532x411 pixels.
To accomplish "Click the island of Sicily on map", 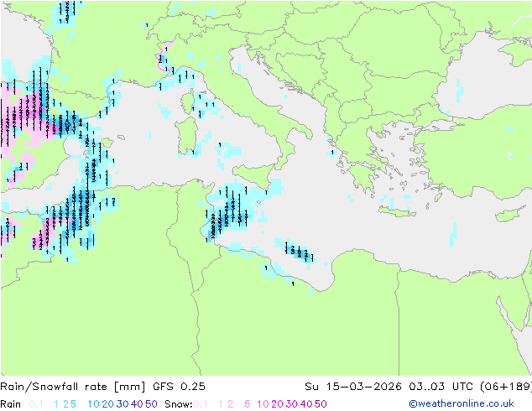I will pyautogui.click(x=253, y=175).
